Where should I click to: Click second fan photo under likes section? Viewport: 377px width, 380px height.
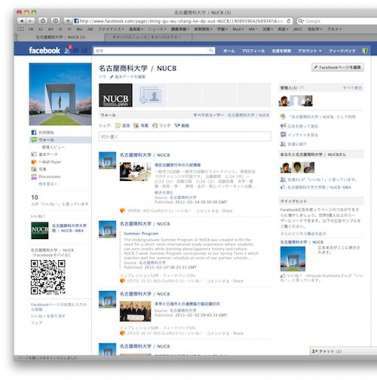coord(298,167)
